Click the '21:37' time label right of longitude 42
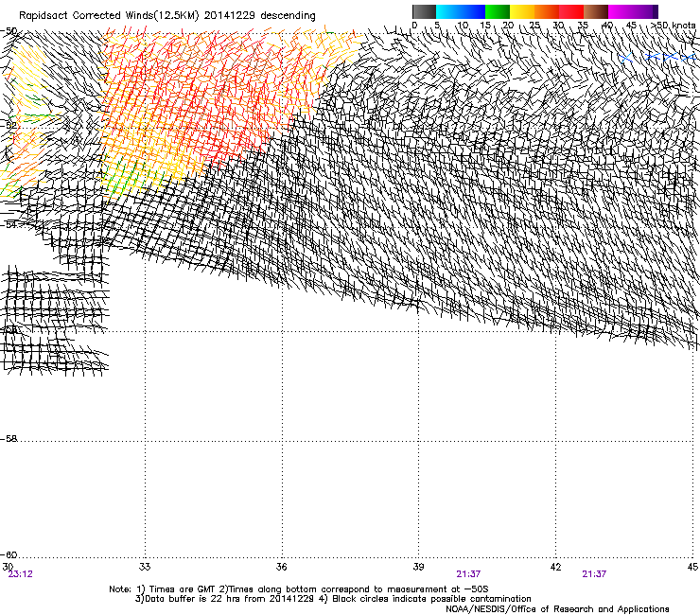This screenshot has width=700, height=615. click(x=594, y=574)
